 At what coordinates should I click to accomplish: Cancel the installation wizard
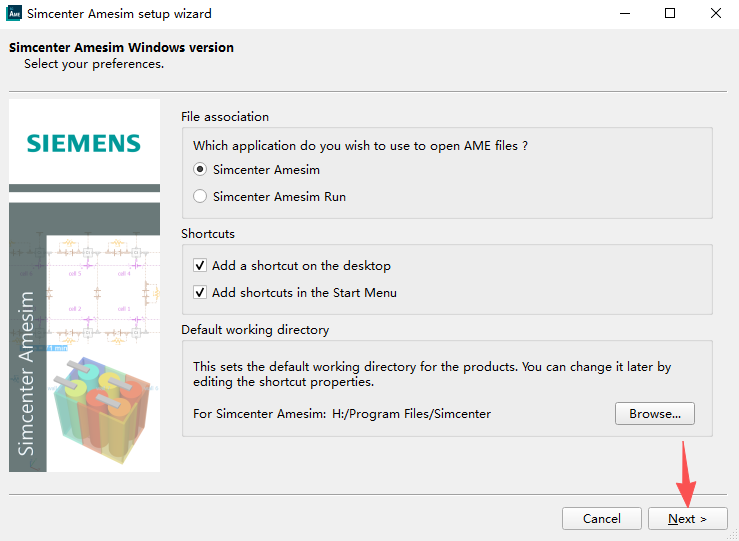pyautogui.click(x=601, y=519)
